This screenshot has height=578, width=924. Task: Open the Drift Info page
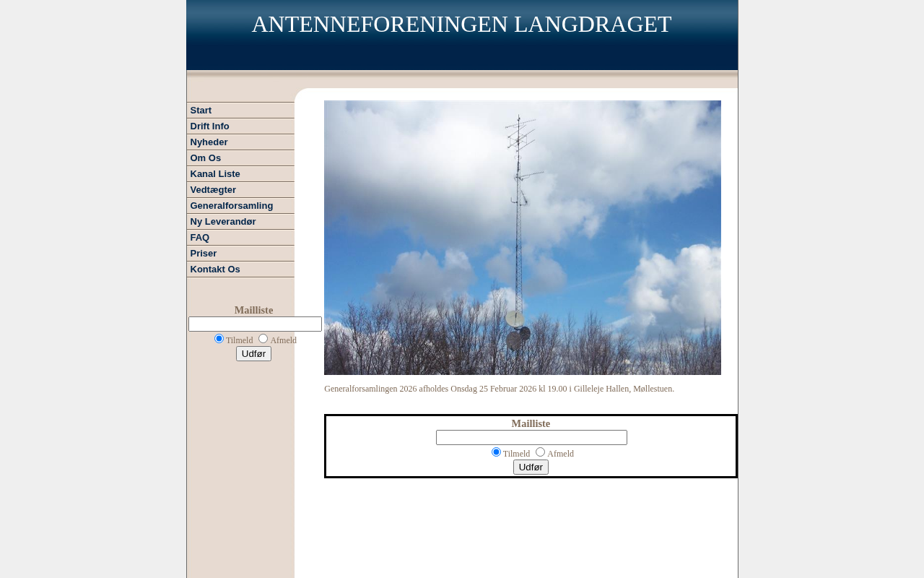click(x=240, y=126)
